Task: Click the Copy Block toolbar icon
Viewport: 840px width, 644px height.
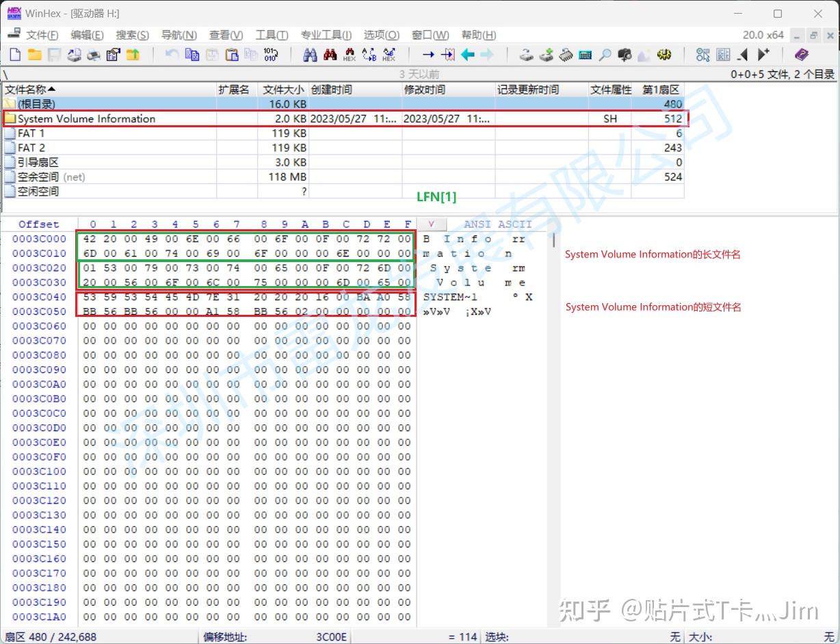Action: [192, 55]
